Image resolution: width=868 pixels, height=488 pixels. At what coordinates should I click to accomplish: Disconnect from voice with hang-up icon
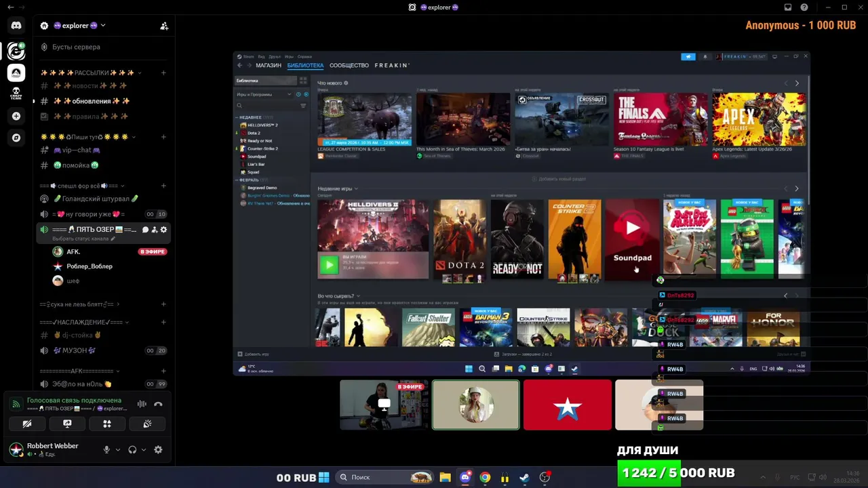click(x=158, y=404)
